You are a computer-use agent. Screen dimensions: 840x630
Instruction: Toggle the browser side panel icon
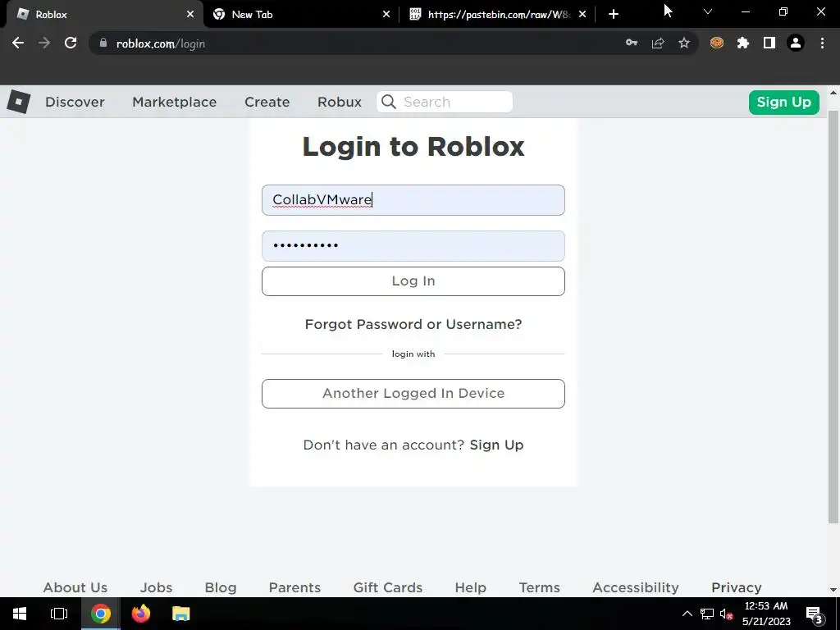pos(769,43)
